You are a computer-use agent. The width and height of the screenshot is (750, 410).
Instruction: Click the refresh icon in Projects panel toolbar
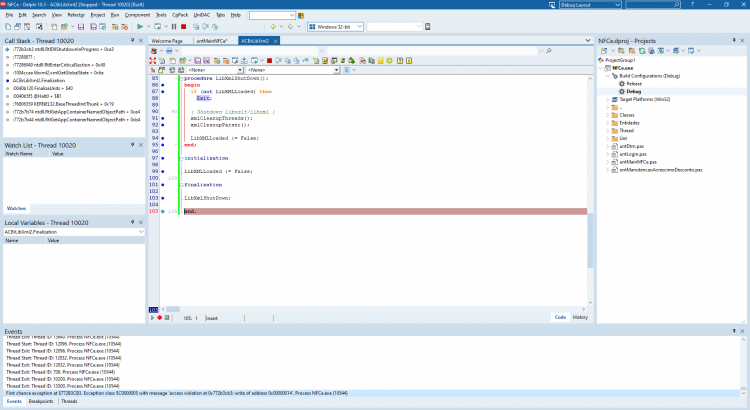coord(642,51)
